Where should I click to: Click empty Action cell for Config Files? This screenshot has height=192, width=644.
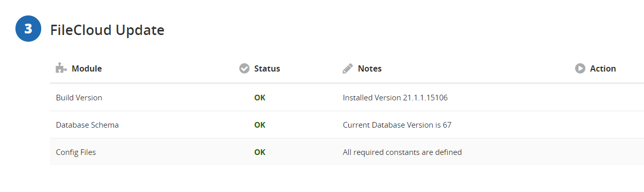pyautogui.click(x=607, y=152)
